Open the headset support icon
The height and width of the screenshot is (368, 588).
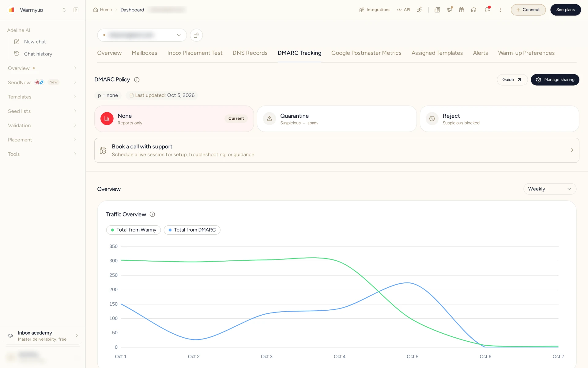click(x=474, y=10)
